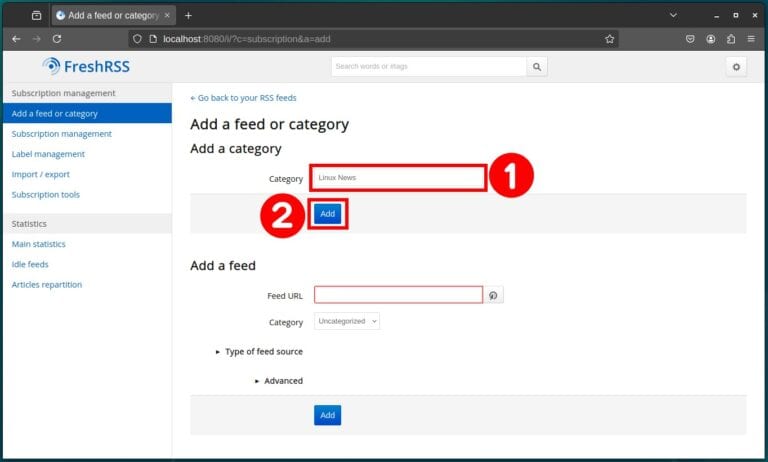Select Import / export in sidebar
This screenshot has width=768, height=462.
pos(41,174)
